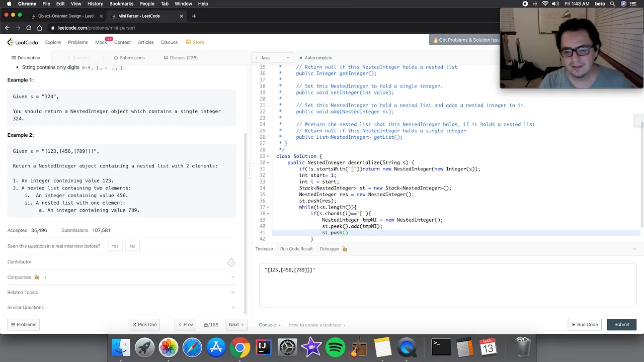Click the LeetCode logo
Image resolution: width=644 pixels, height=362 pixels.
tap(23, 42)
